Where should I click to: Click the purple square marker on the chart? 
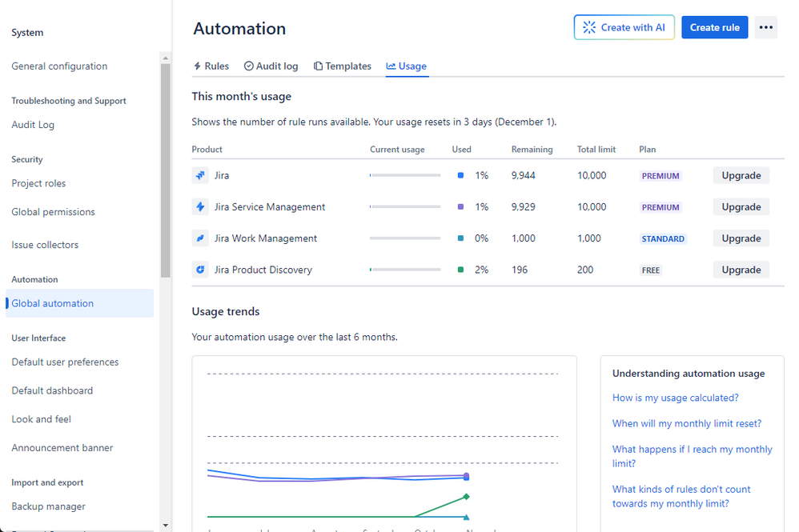466,477
